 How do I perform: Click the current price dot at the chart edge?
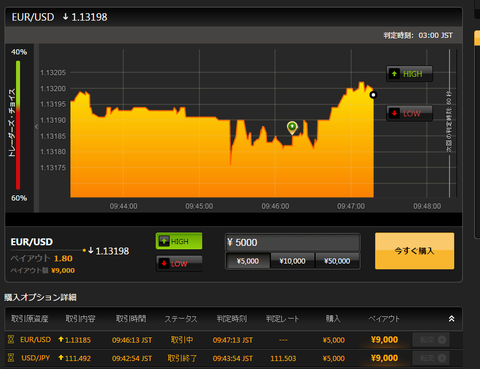tap(373, 95)
